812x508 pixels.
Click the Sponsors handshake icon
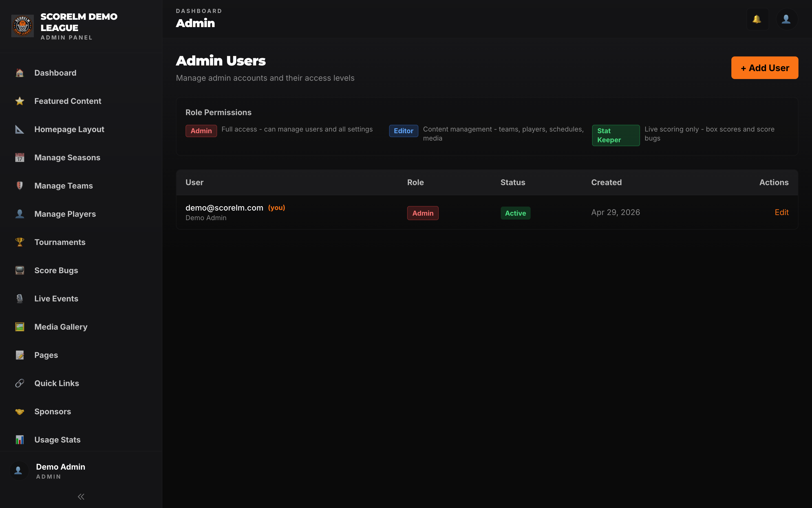coord(20,411)
